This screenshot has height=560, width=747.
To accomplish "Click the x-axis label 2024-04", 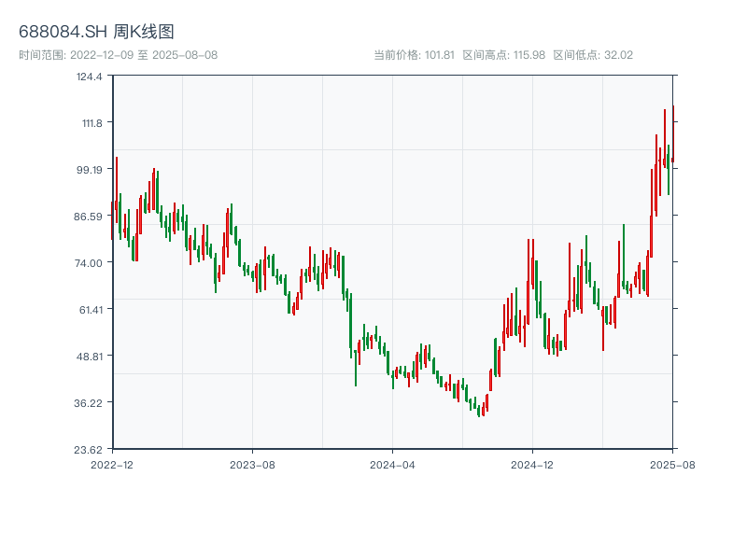I will pyautogui.click(x=392, y=465).
